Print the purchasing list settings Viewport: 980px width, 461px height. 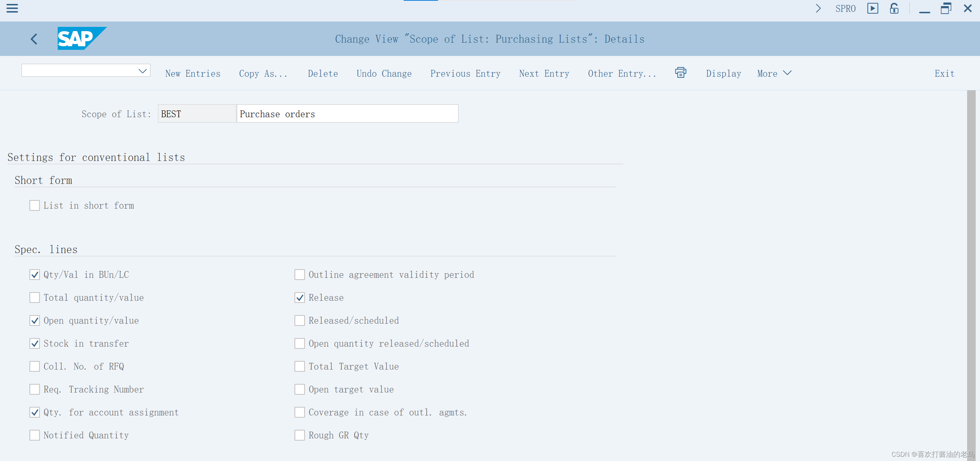pos(681,73)
